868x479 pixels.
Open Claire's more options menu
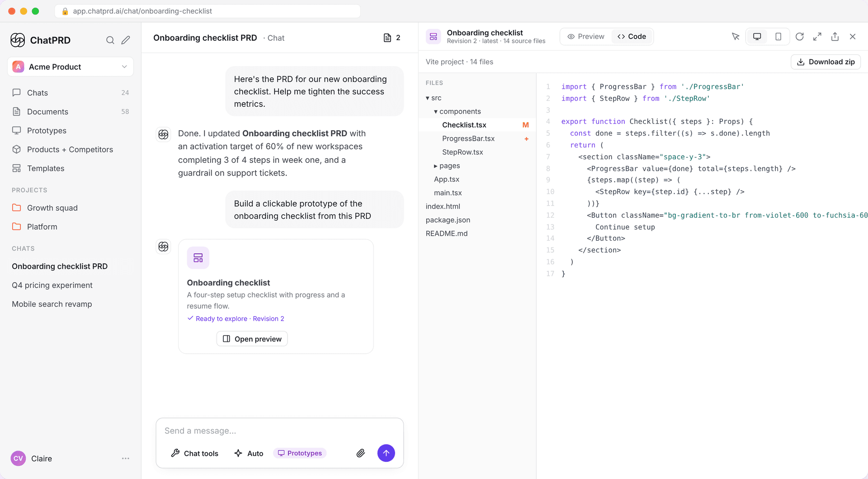tap(126, 459)
